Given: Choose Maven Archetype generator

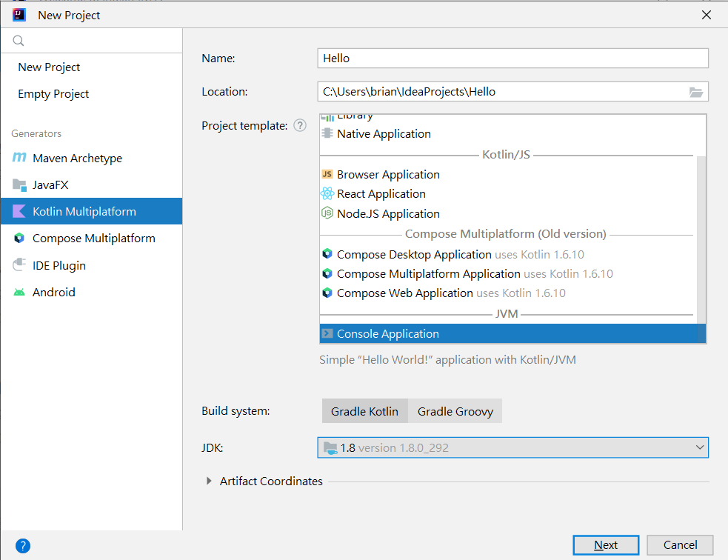Looking at the screenshot, I should click(92, 158).
